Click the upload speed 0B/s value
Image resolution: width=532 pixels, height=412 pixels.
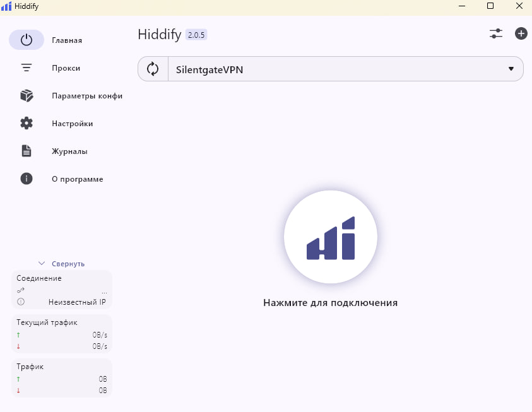[100, 335]
